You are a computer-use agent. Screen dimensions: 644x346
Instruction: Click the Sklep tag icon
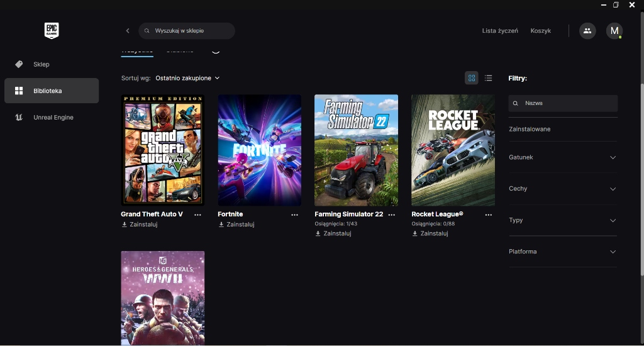19,64
